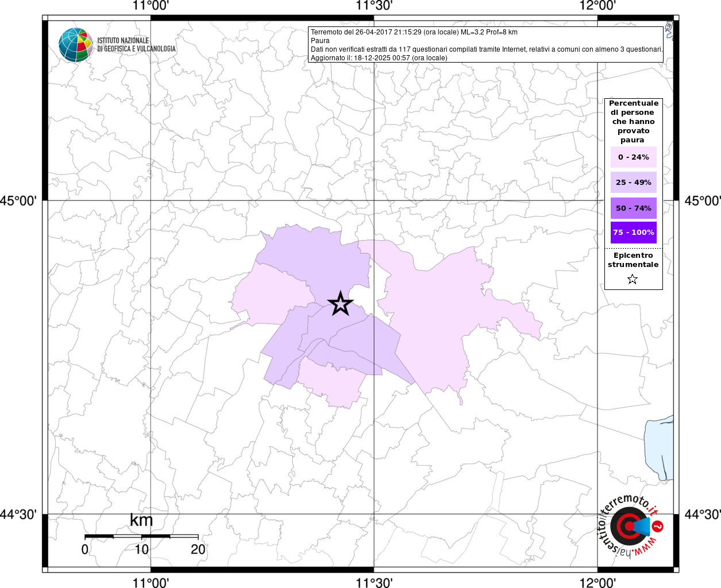721x588 pixels.
Task: Select the 0 - 24% legend swatch
Action: pyautogui.click(x=633, y=157)
